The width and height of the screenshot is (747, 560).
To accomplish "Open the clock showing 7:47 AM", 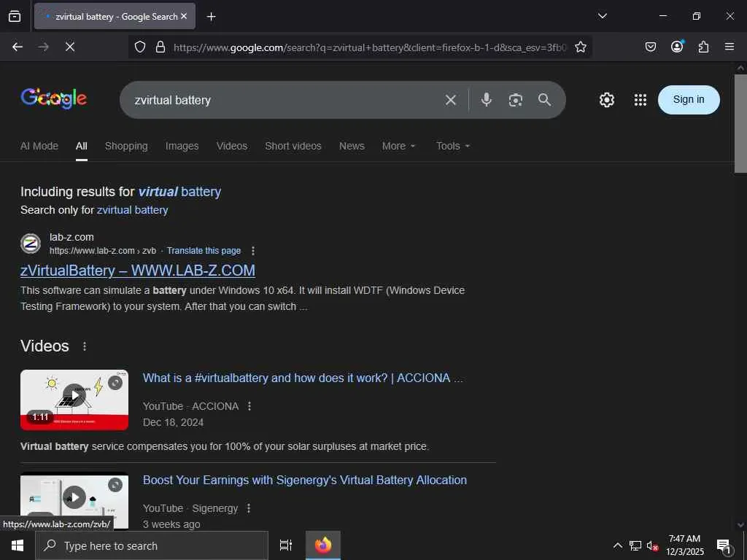I will point(684,545).
